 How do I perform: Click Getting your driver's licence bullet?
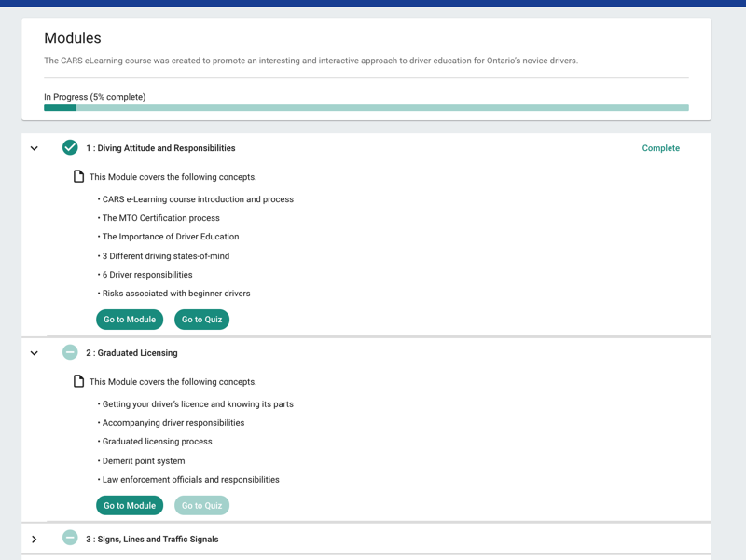coord(198,404)
